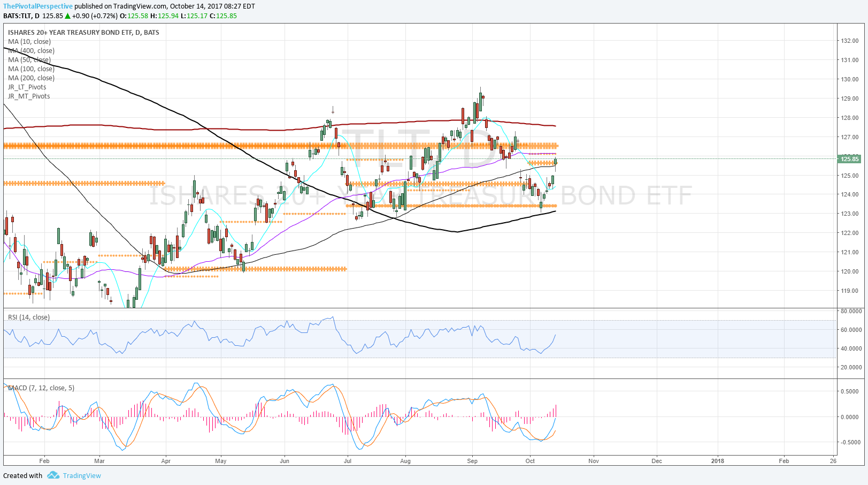Click the RSI (14, close) indicator label
Image resolution: width=868 pixels, height=485 pixels.
pos(29,317)
